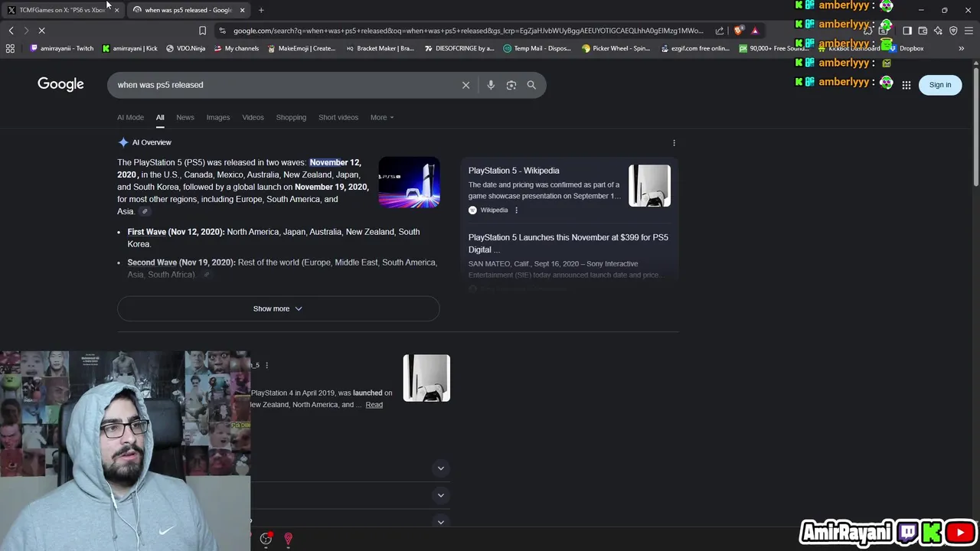
Task: Expand first People also ask chevron
Action: [440, 468]
